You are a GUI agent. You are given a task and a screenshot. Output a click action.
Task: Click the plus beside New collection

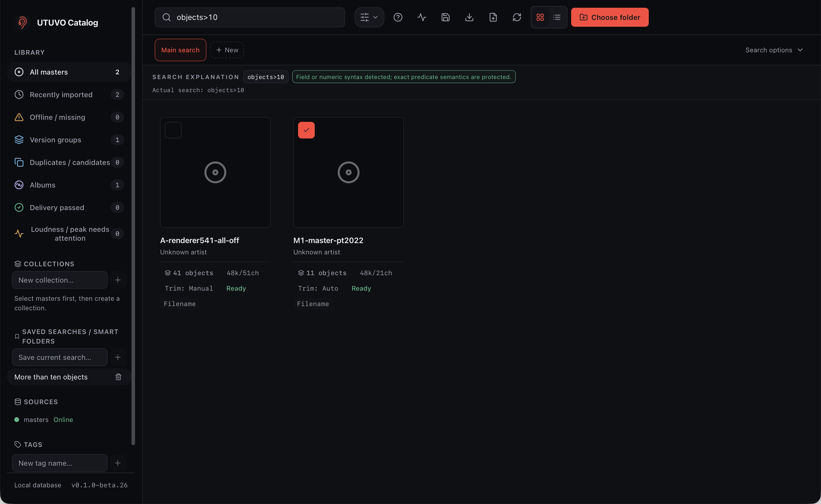(118, 280)
